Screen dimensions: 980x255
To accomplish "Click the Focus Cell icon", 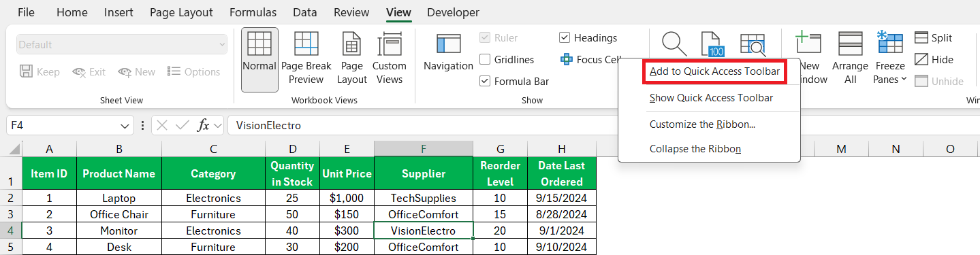I will tap(567, 59).
